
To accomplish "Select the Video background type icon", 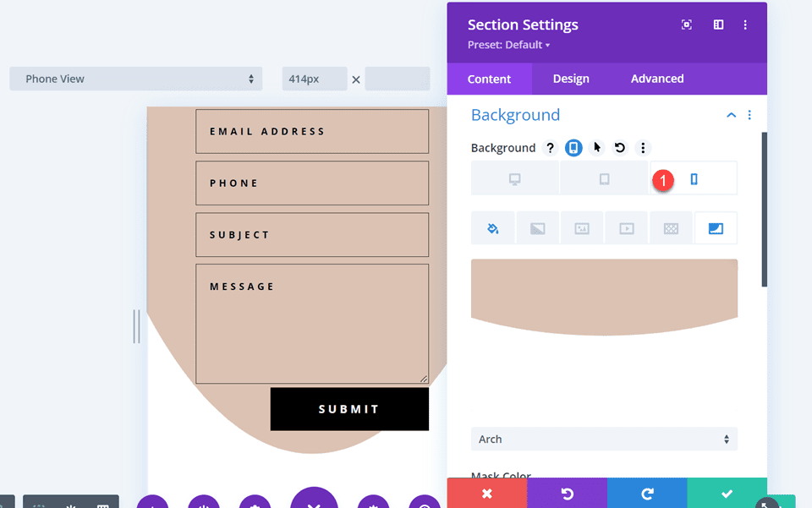I will [626, 227].
